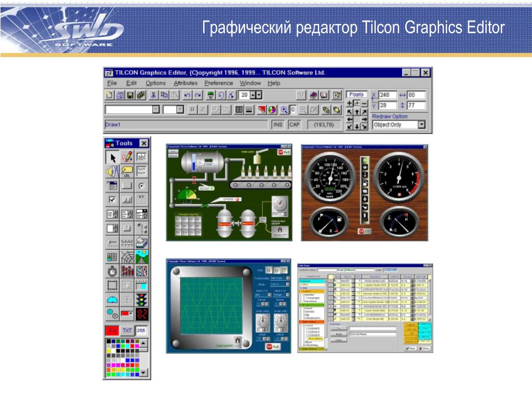The height and width of the screenshot is (399, 532).
Task: Open the Help menu
Action: click(274, 83)
